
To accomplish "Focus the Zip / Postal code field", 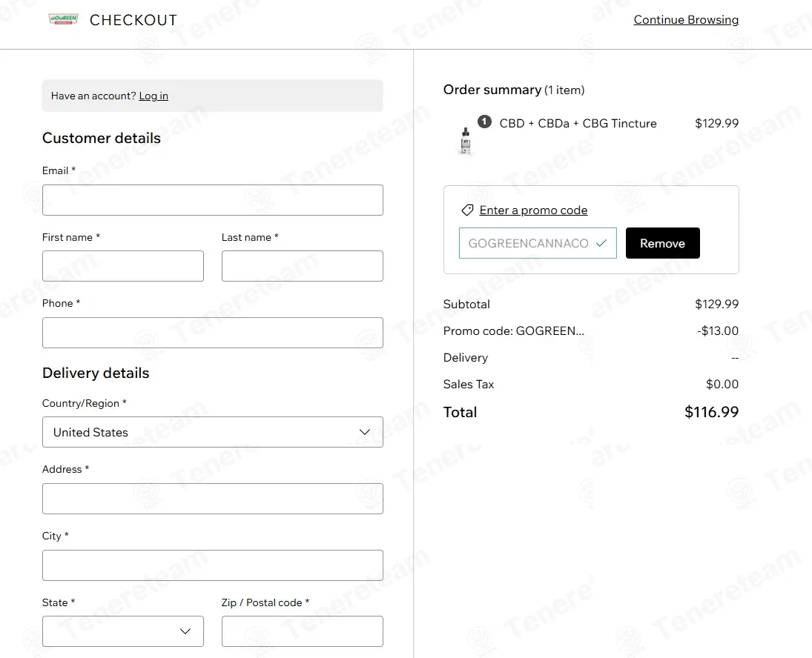I will [x=303, y=631].
